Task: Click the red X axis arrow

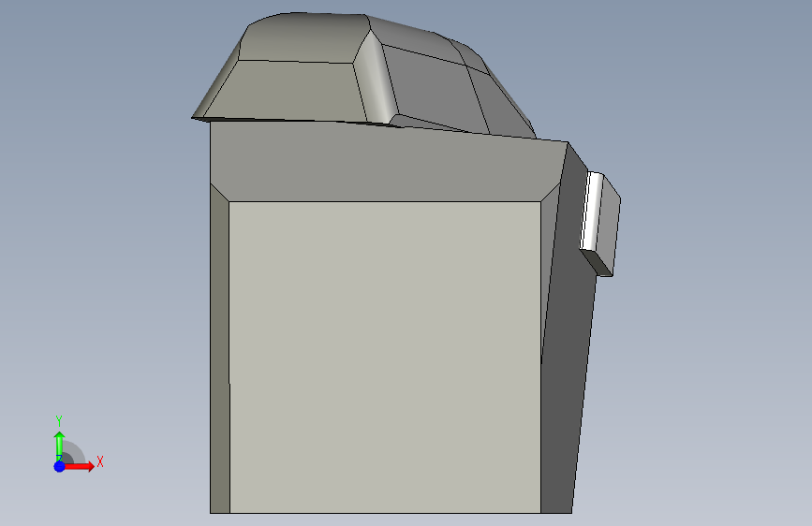Action: point(79,466)
